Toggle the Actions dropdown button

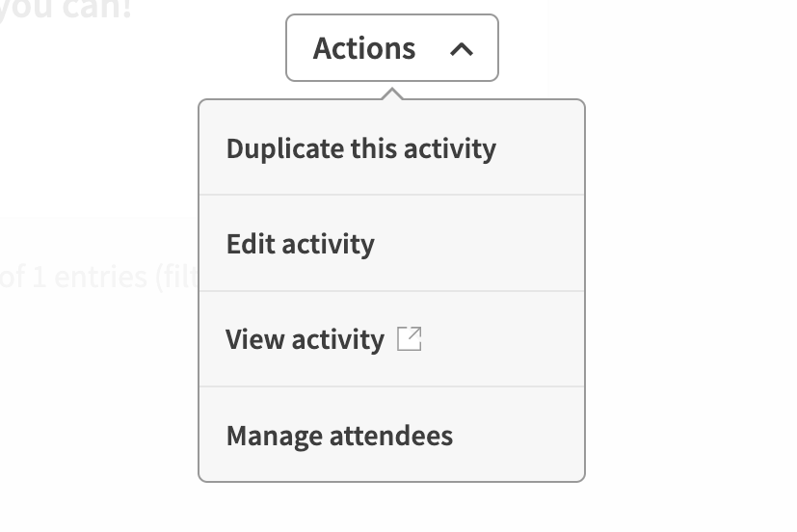[x=391, y=48]
